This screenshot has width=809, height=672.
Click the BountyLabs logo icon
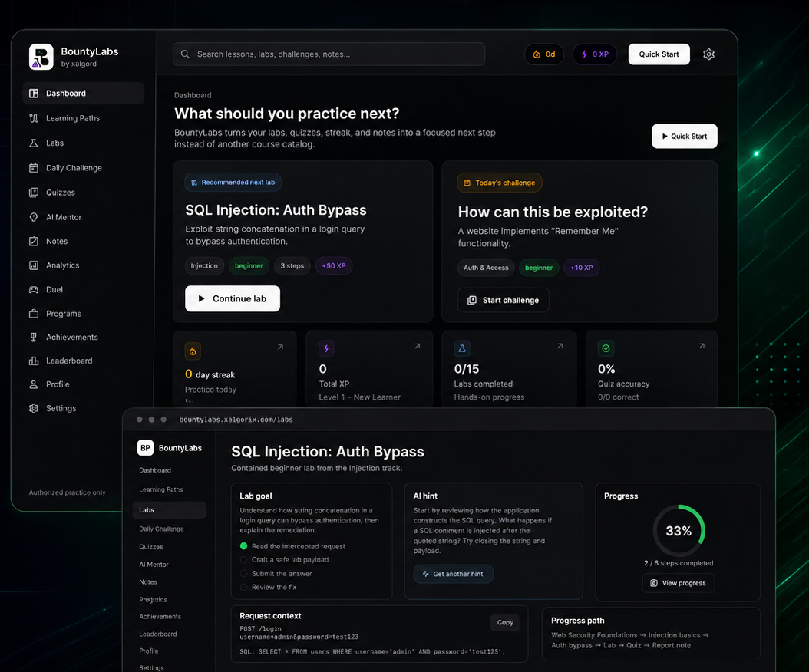(x=41, y=57)
